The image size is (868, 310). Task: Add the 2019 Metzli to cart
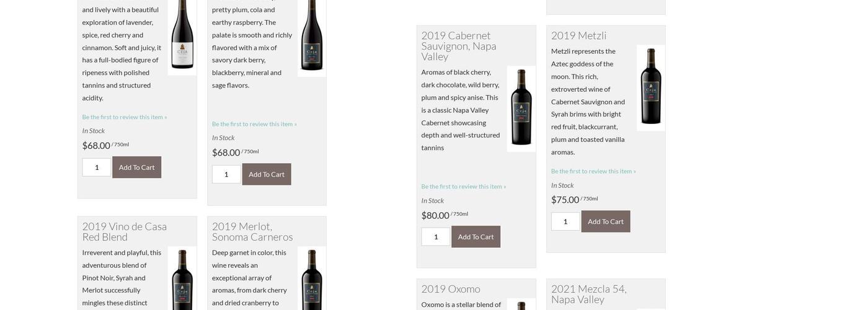point(605,221)
